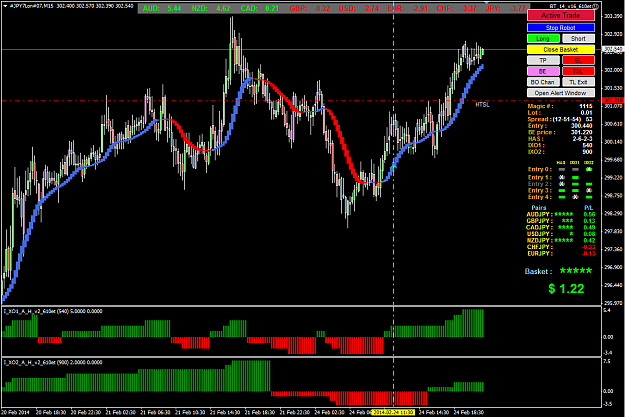Click the CHFJPY pair row
The height and width of the screenshot is (417, 625).
tap(561, 247)
